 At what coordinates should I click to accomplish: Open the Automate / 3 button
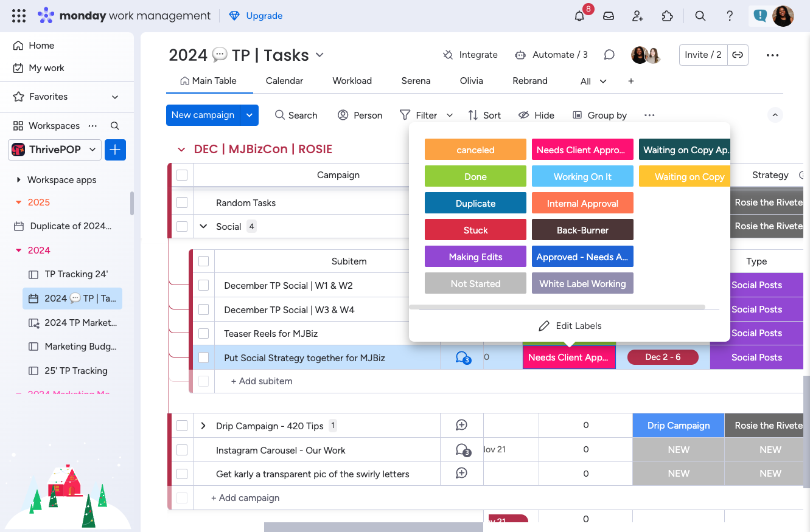tap(551, 55)
